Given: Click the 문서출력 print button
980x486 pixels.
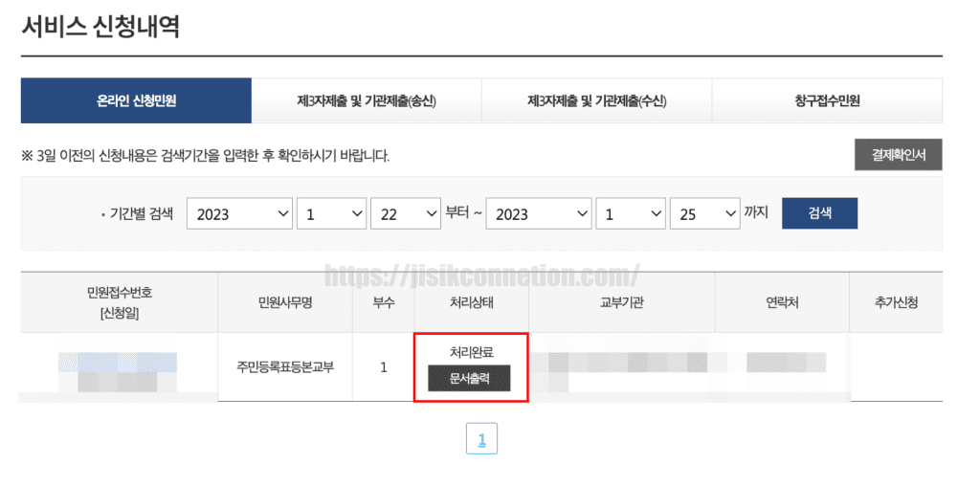Looking at the screenshot, I should point(469,378).
